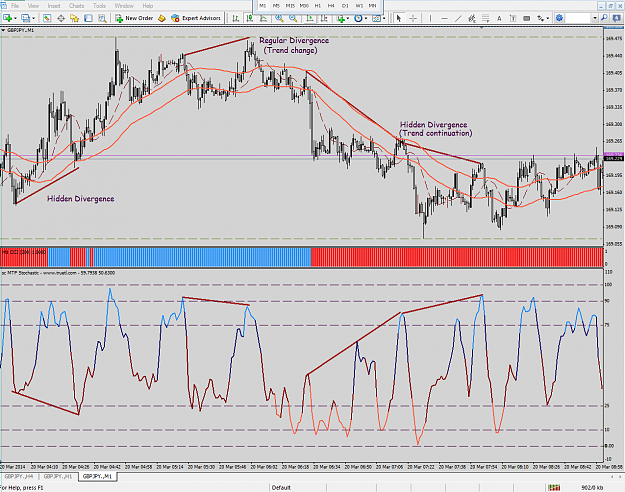Zoom out of the chart
This screenshot has width=625, height=492.
click(293, 18)
